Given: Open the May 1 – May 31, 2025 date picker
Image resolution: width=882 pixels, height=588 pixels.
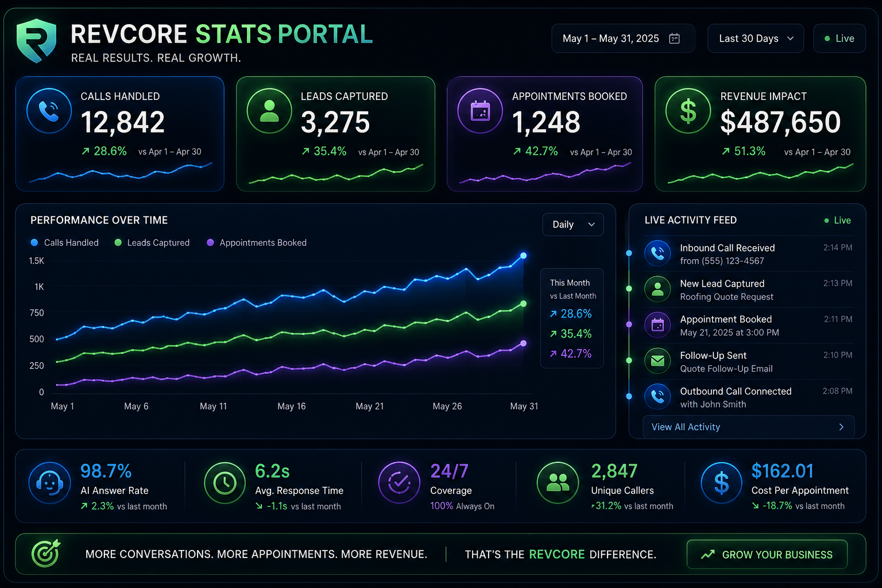Looking at the screenshot, I should pyautogui.click(x=623, y=38).
